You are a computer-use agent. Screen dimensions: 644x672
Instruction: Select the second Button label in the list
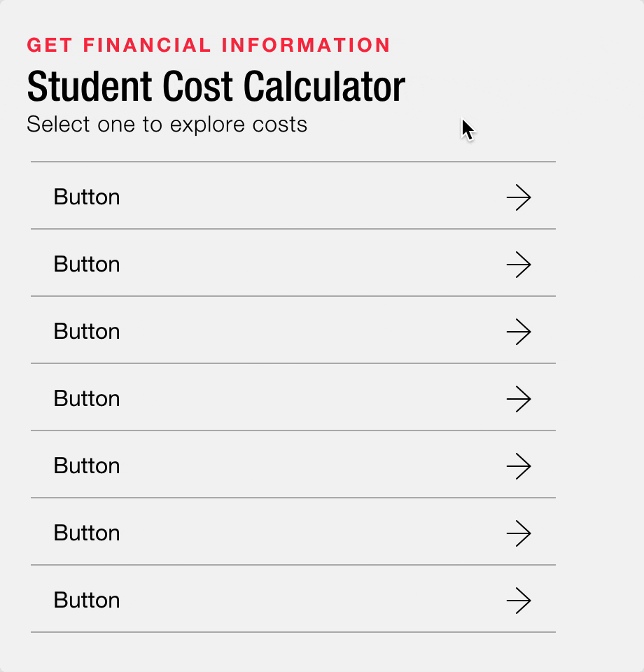pos(87,264)
